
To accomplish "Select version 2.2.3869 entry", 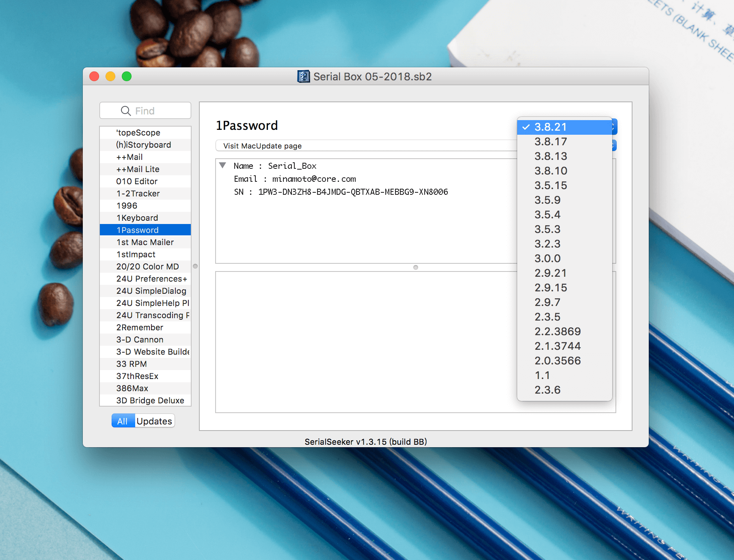I will (564, 332).
